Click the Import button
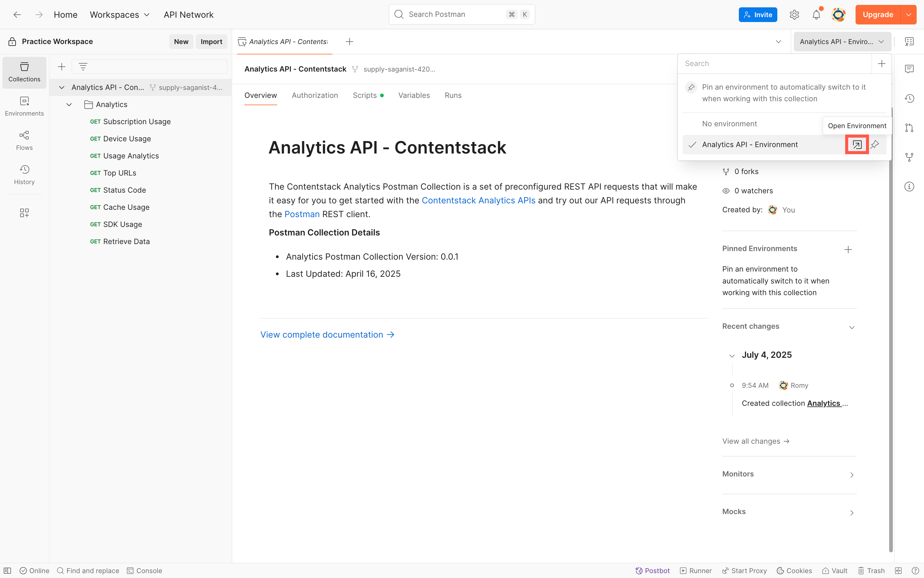The image size is (924, 578). click(x=211, y=42)
